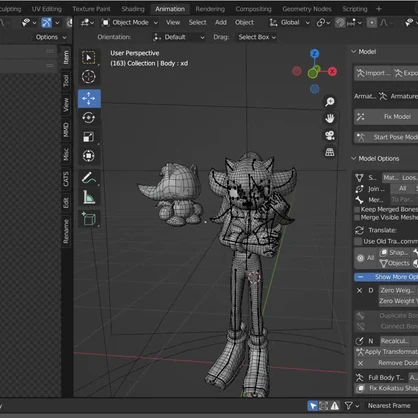Open the Object menu
This screenshot has height=418, width=418.
244,23
